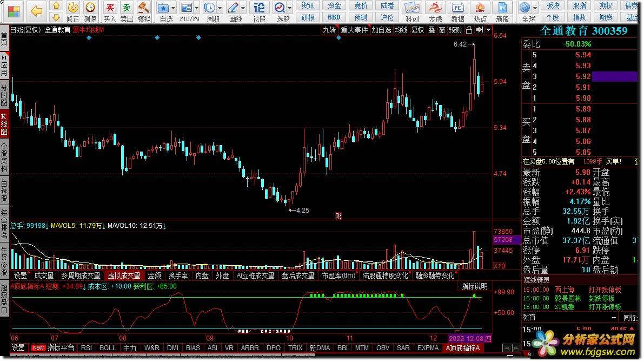Open the 综合排名 sidebar tab
Screen dimensions: 644x361
pos(4,225)
